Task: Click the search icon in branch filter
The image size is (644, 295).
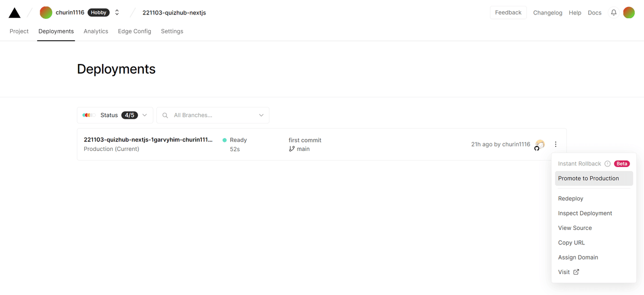Action: point(165,115)
